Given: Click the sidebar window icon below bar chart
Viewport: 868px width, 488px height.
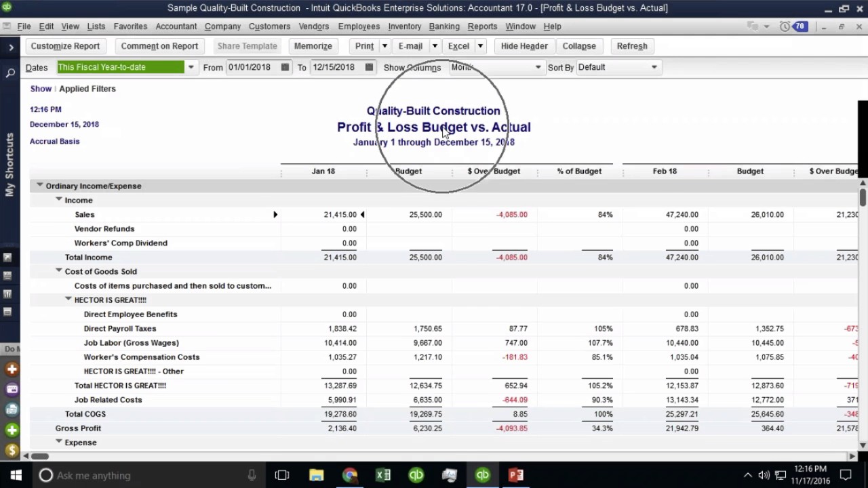Looking at the screenshot, I should tap(7, 312).
